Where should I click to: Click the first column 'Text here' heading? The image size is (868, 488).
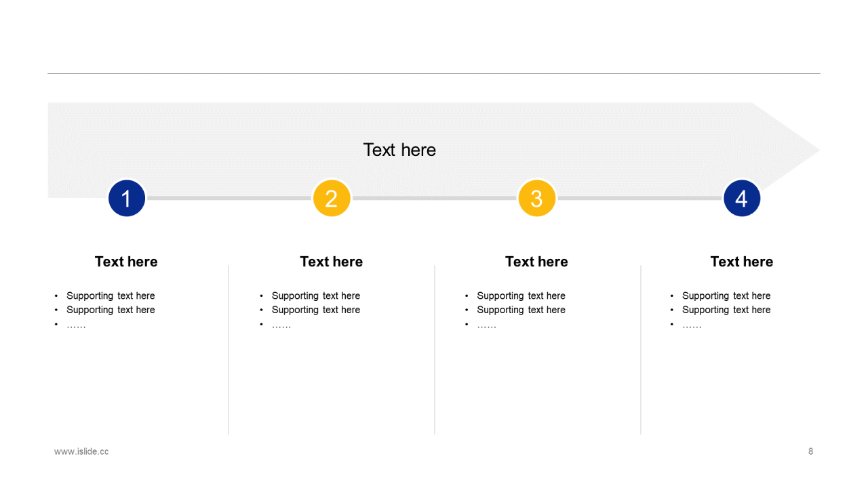[126, 262]
